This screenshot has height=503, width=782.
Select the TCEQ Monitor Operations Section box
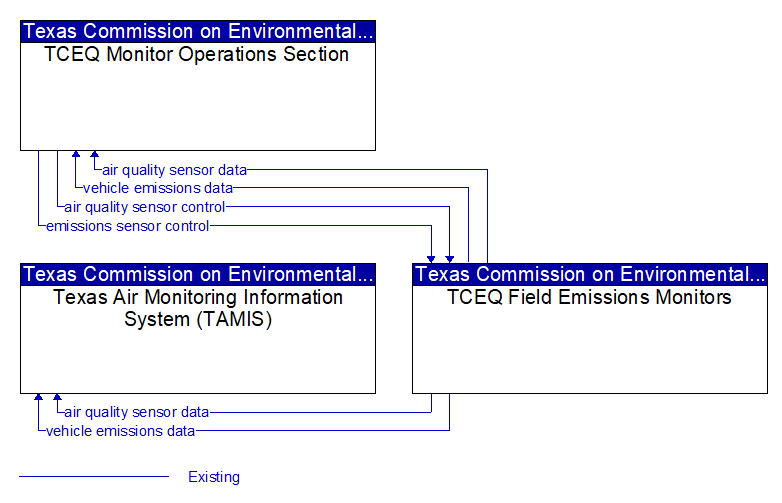click(x=198, y=85)
